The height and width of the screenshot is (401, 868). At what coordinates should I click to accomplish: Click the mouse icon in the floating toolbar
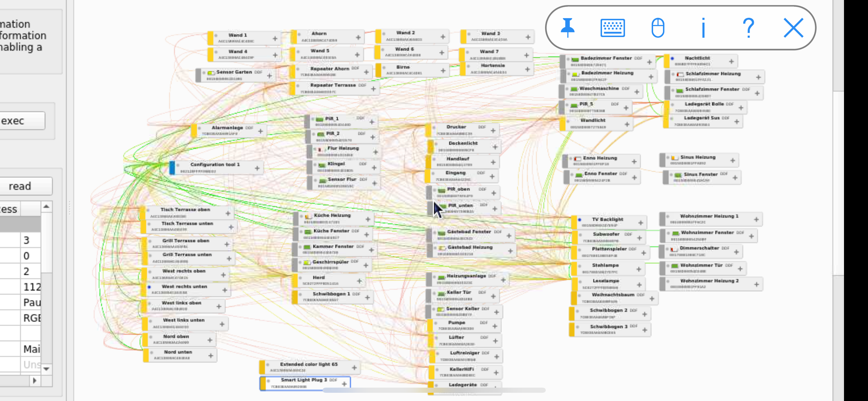658,28
